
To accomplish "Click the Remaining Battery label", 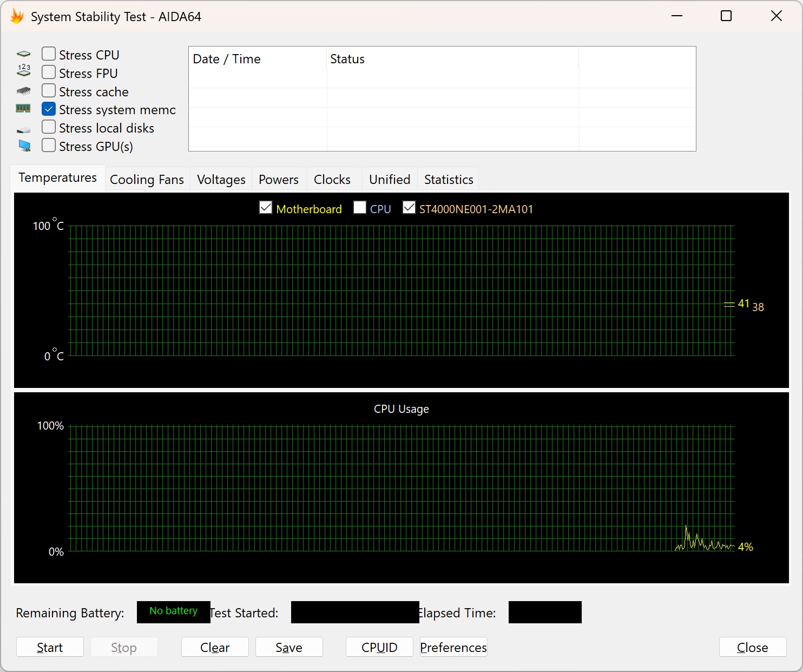I will (70, 612).
